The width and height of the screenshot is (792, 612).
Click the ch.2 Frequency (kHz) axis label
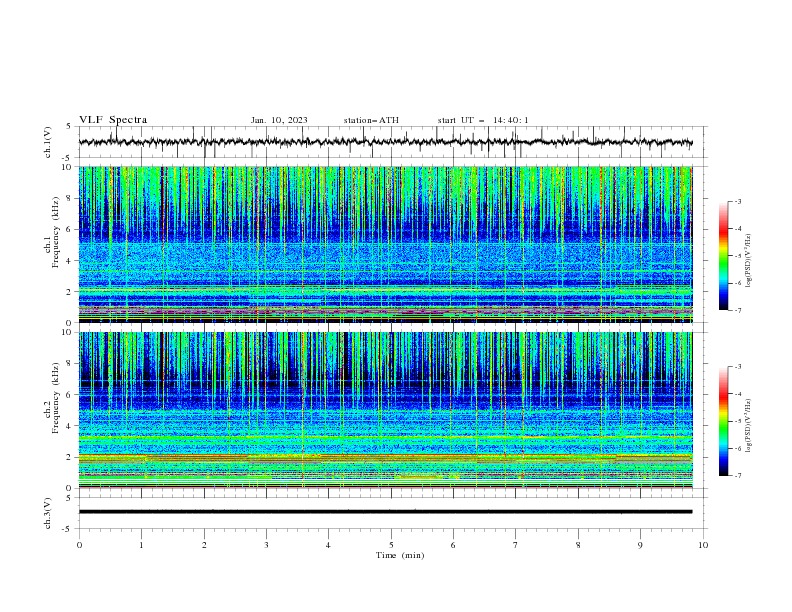click(51, 398)
